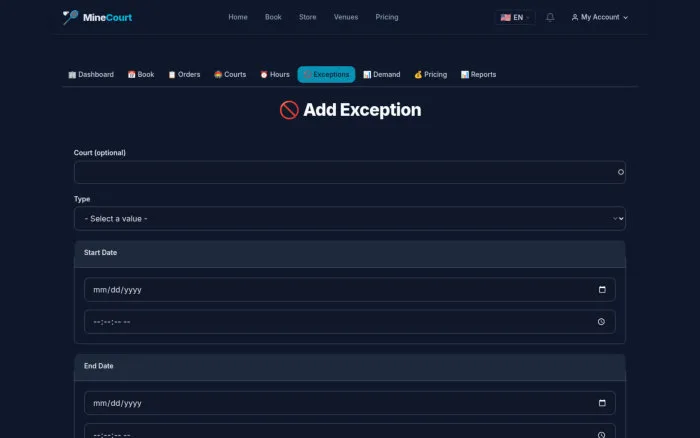Expand the EN language dropdown
Viewport: 700px width, 438px height.
515,17
